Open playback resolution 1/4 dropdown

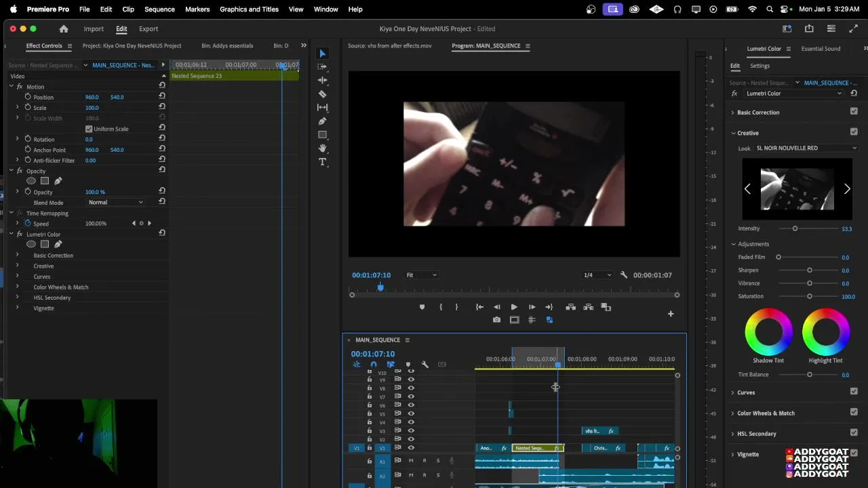click(x=597, y=275)
